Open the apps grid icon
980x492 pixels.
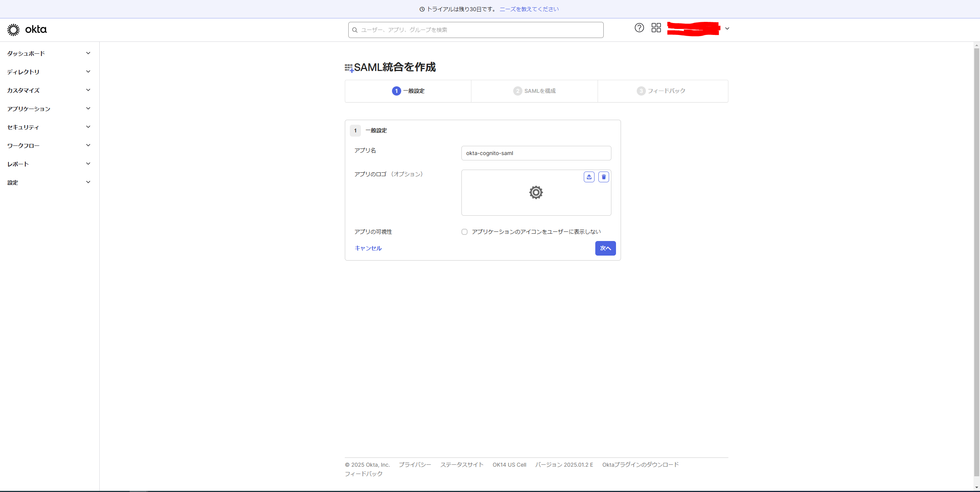[x=656, y=28]
